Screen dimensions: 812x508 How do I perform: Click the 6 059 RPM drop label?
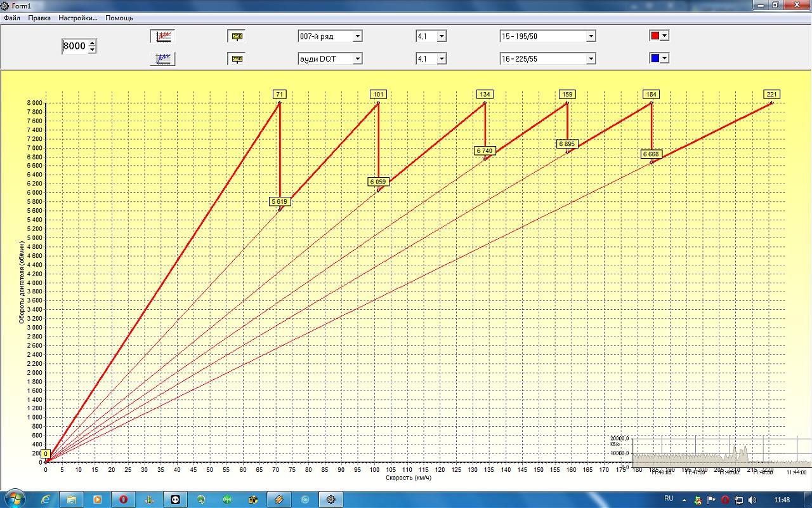coord(378,182)
